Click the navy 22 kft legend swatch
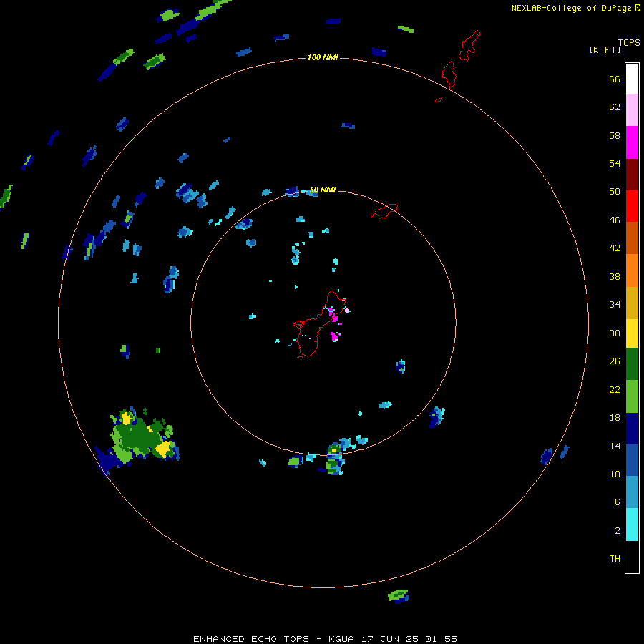Screen dimensions: 644x644 [632, 429]
